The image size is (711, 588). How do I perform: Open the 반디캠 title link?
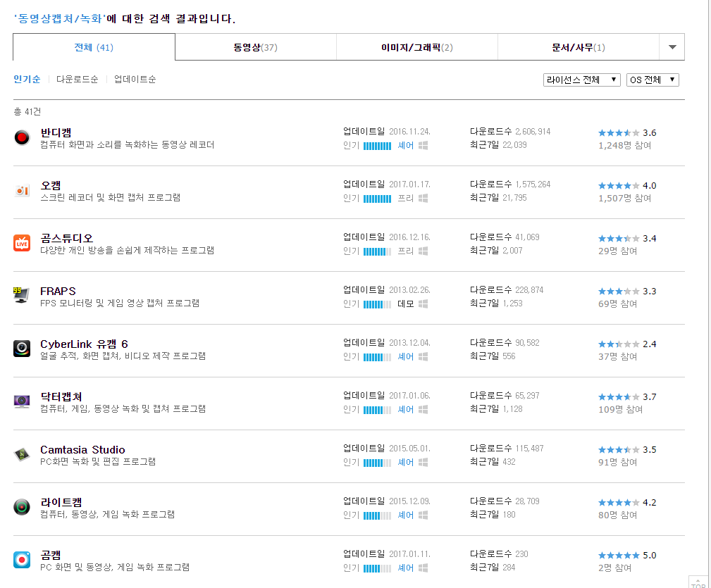(56, 132)
